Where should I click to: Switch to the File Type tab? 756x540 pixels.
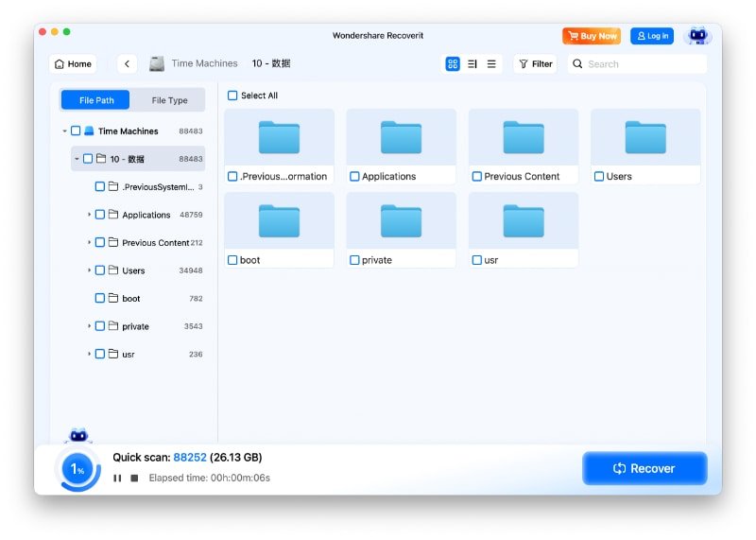pos(169,100)
